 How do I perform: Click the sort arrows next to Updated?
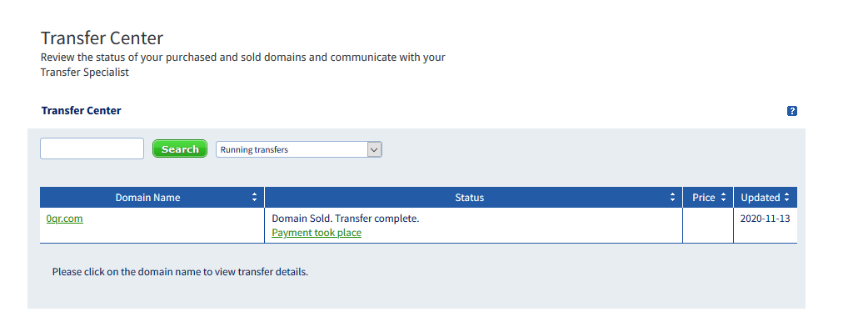click(786, 198)
